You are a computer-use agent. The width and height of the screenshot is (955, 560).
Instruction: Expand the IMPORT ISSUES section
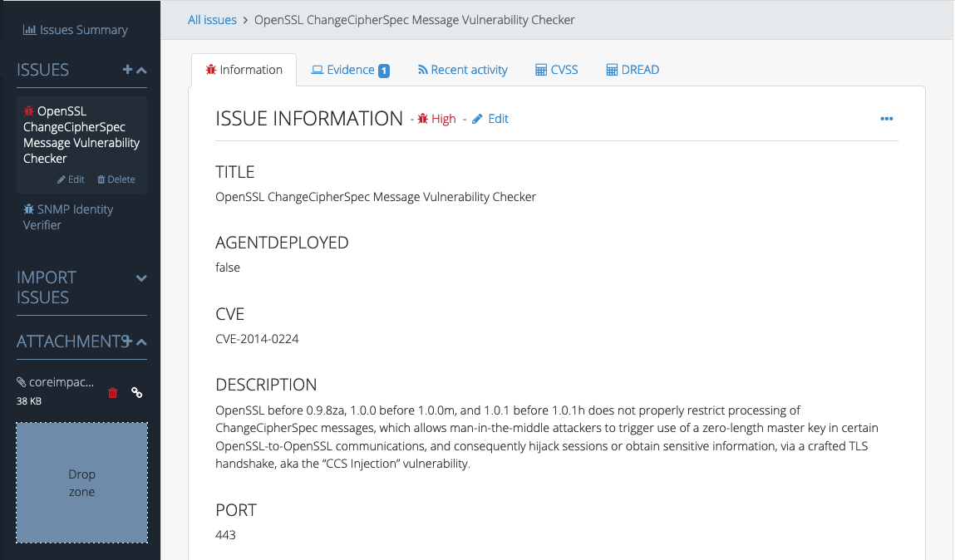[141, 278]
